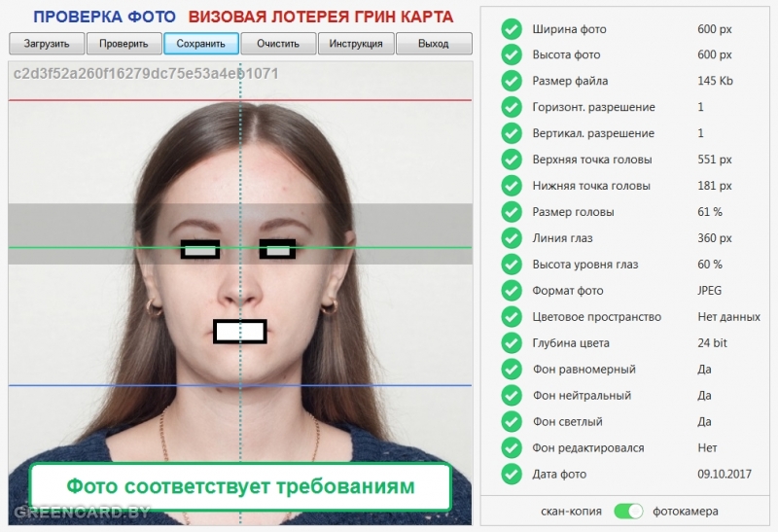Click the checkmark icon for Размер головы
Viewport: 778px width, 532px height.
(x=512, y=212)
